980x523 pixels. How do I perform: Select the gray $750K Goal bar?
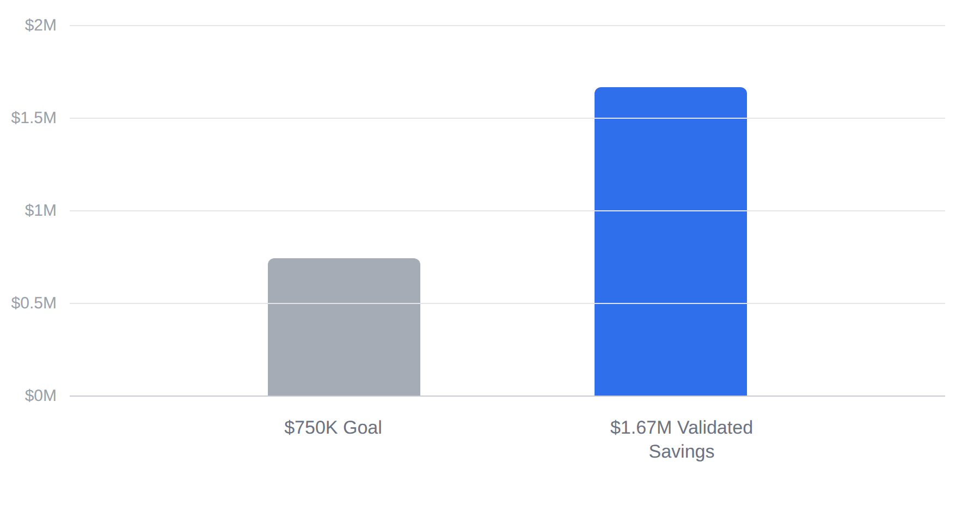coord(344,327)
